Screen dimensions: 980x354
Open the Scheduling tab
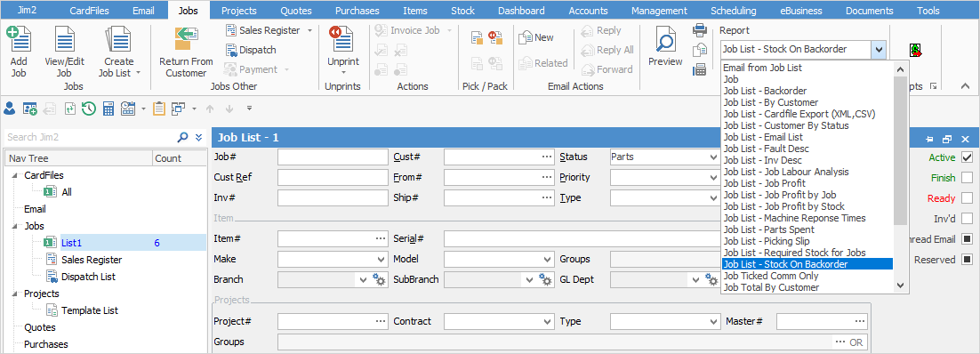[x=733, y=10]
